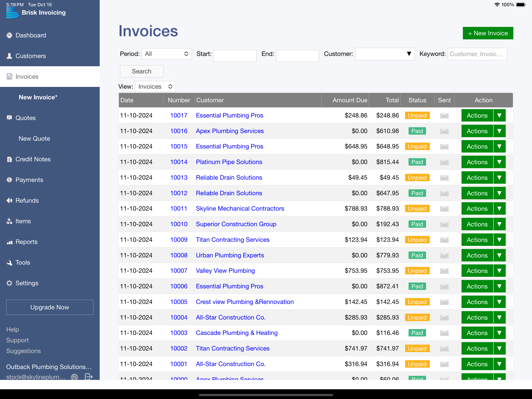Open Payments in sidebar
Image resolution: width=532 pixels, height=399 pixels.
point(50,180)
